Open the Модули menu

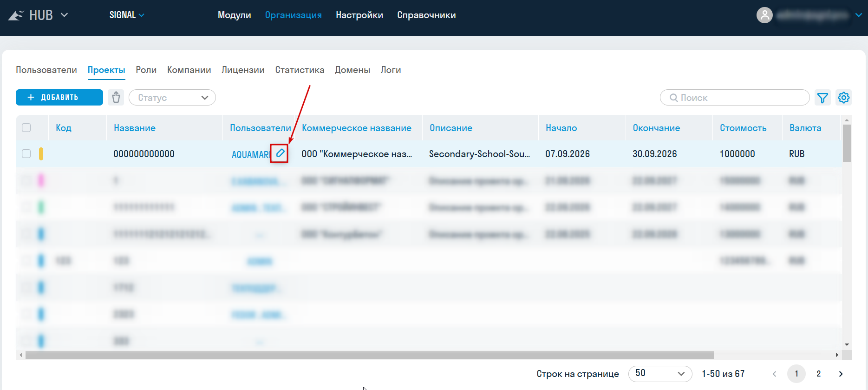coord(235,15)
